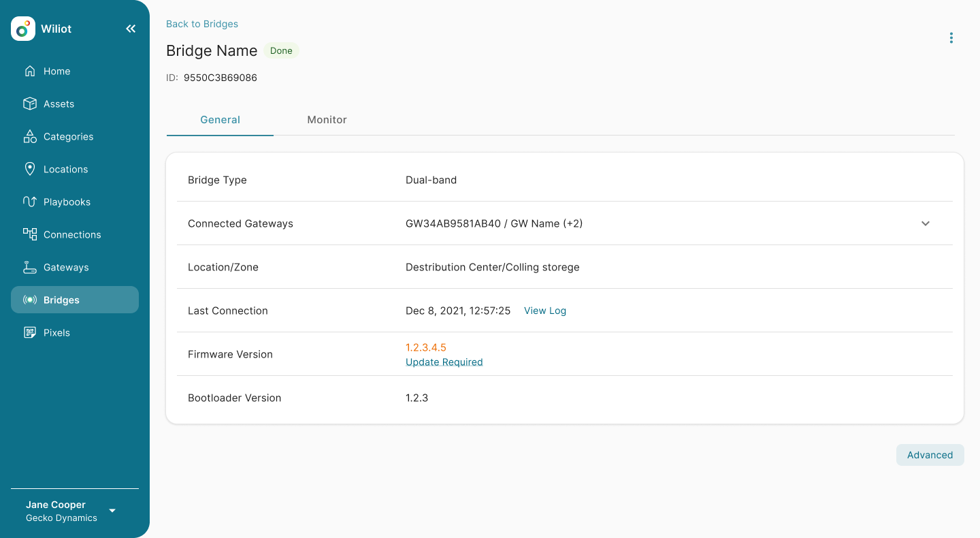This screenshot has height=538, width=980.
Task: Open the Home menu item
Action: (75, 71)
